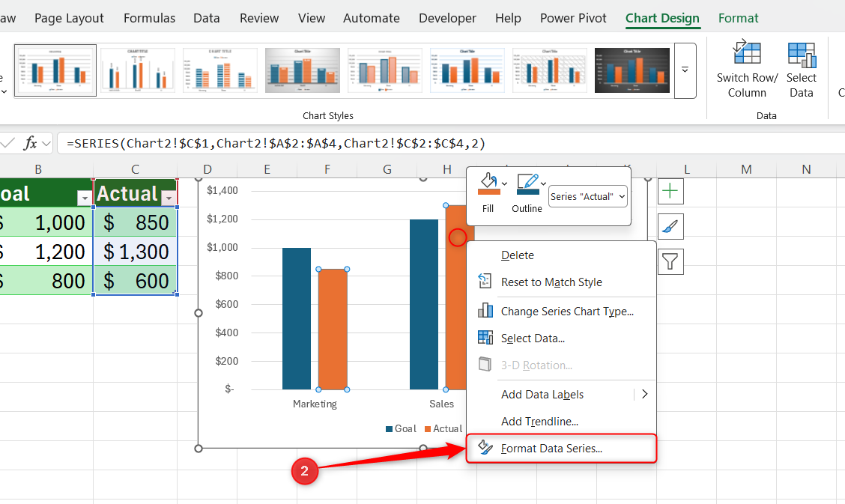845x504 pixels.
Task: Select column header C
Action: coord(136,169)
